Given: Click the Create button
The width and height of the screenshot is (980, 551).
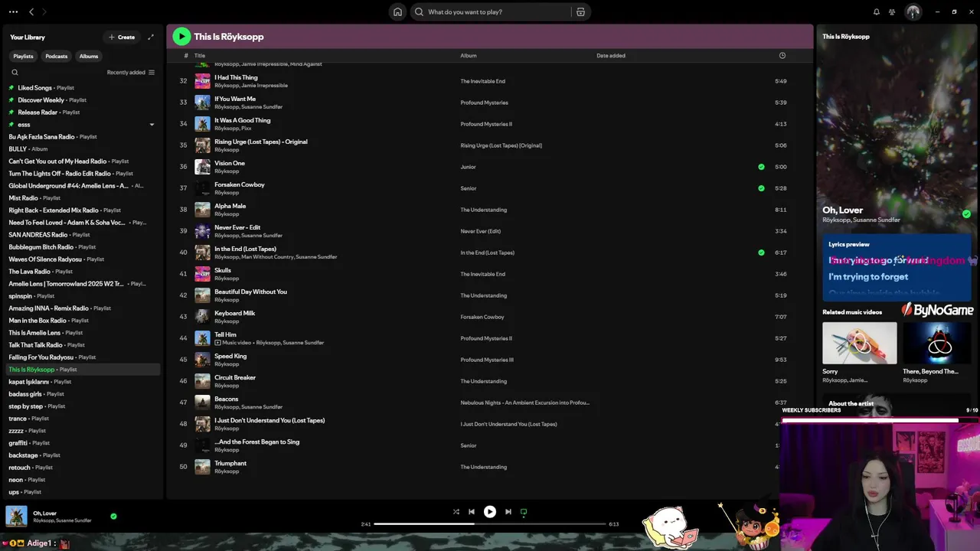Looking at the screenshot, I should [x=122, y=37].
